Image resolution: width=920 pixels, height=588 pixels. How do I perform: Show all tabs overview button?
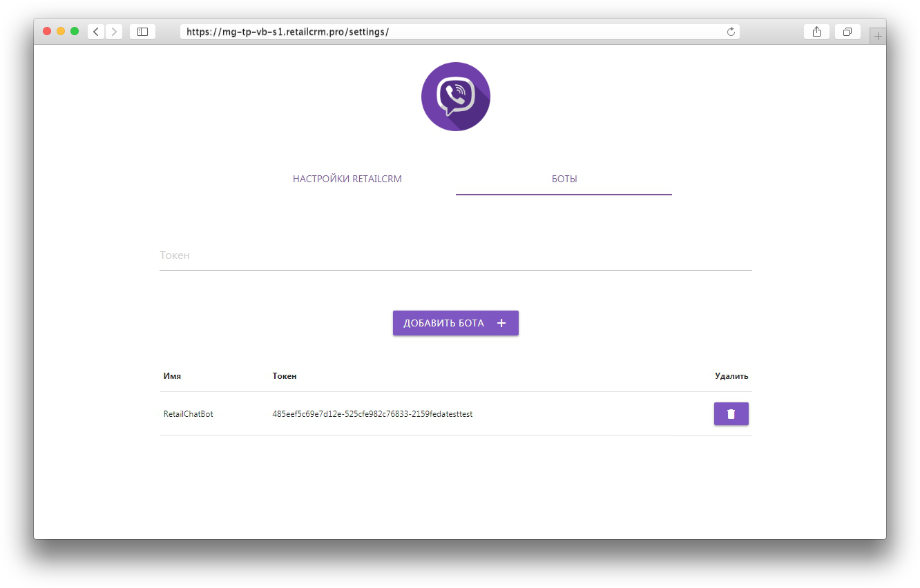(847, 32)
